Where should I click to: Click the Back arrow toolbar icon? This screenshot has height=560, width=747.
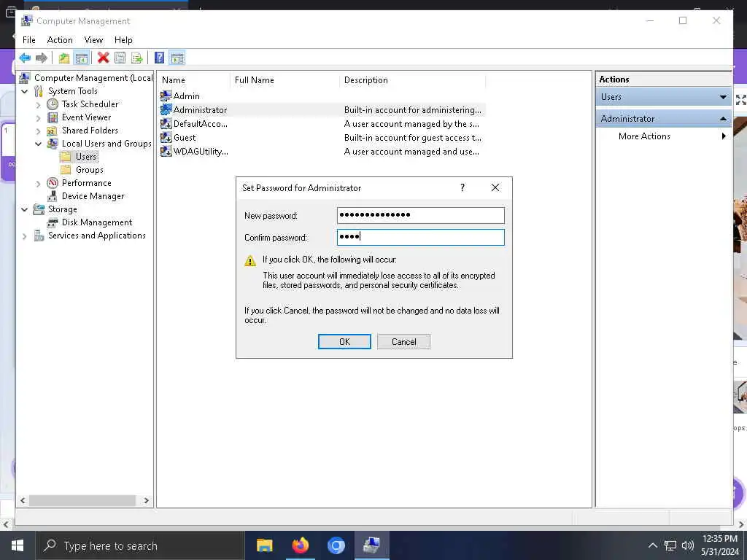pos(25,58)
